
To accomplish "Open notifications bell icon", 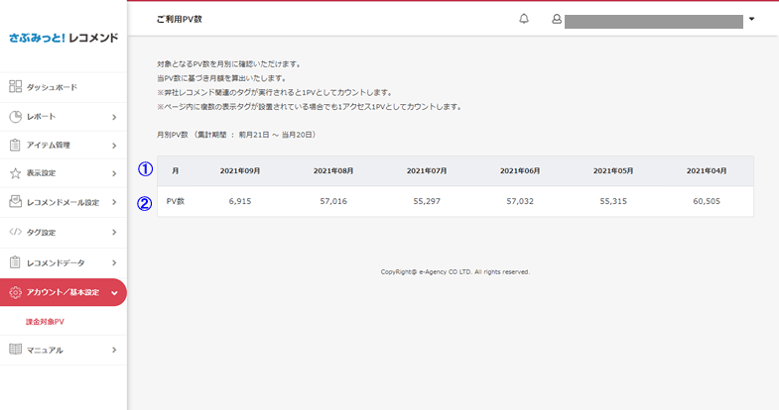I will (524, 19).
